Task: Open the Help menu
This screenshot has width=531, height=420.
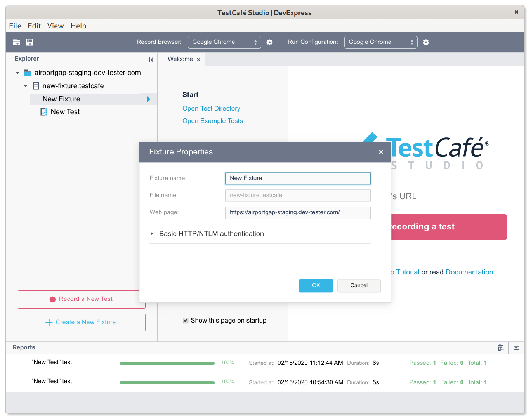Action: coord(78,26)
